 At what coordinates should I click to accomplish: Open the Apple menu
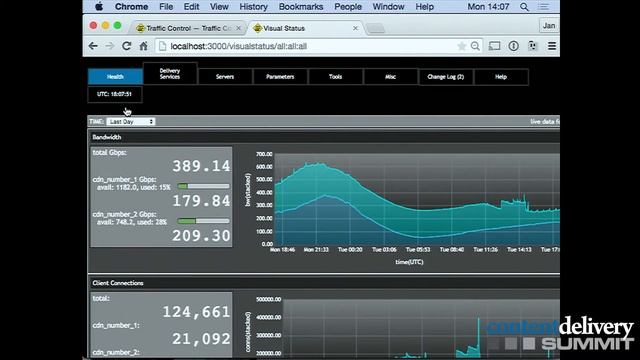99,7
